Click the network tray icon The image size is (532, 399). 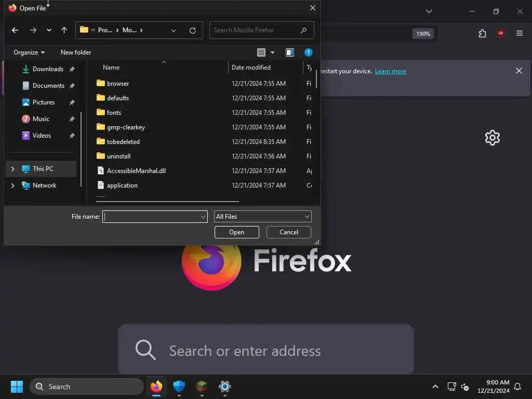[x=451, y=387]
